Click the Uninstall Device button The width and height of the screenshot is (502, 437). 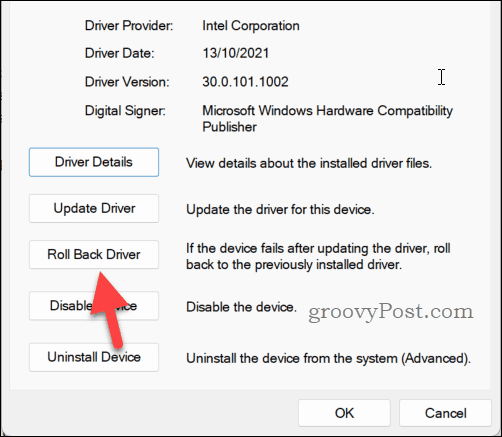pyautogui.click(x=94, y=357)
